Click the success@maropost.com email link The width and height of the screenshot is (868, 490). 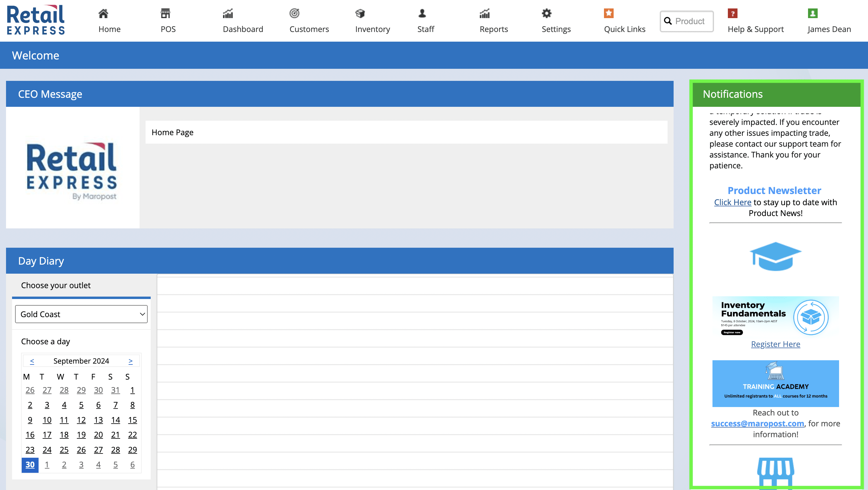tap(757, 424)
